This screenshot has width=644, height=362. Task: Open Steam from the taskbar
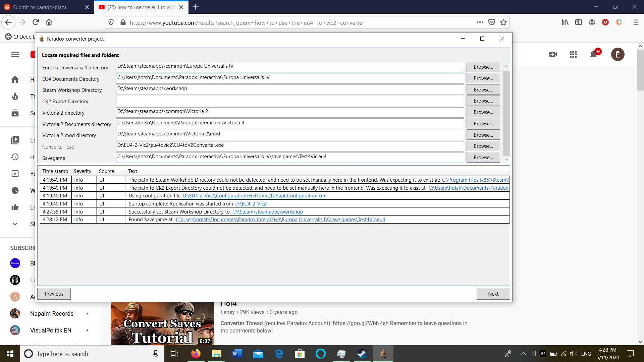point(362,354)
